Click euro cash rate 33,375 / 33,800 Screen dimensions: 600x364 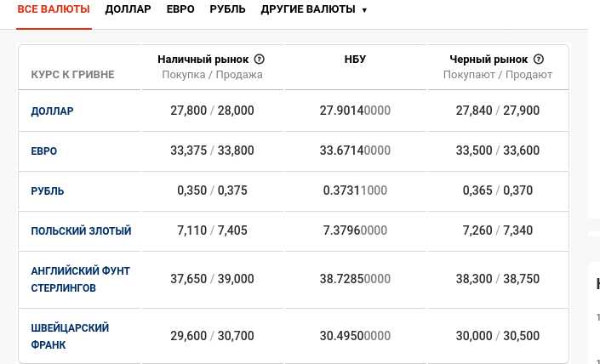click(212, 151)
